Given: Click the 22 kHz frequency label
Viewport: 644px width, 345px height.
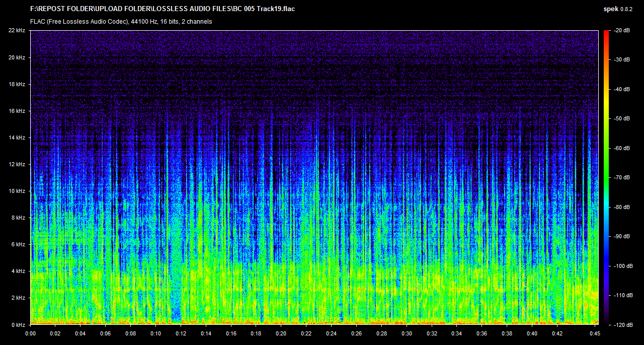Looking at the screenshot, I should pyautogui.click(x=17, y=31).
